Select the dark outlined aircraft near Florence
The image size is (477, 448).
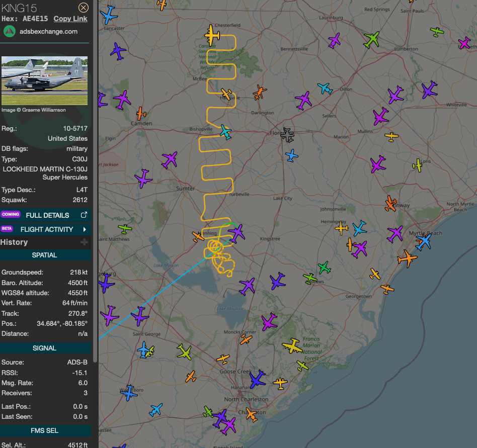[287, 134]
